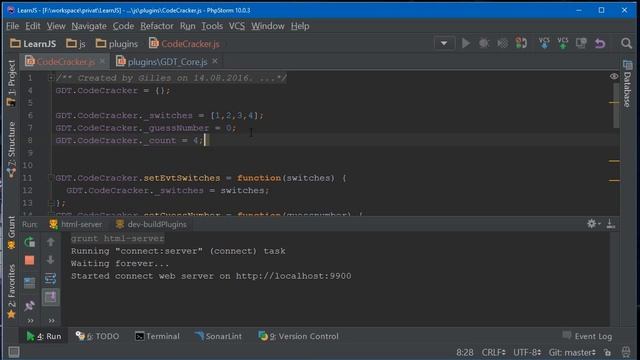Viewport: 640px width, 360px height.
Task: Open the SonarLint tool window
Action: [218, 336]
